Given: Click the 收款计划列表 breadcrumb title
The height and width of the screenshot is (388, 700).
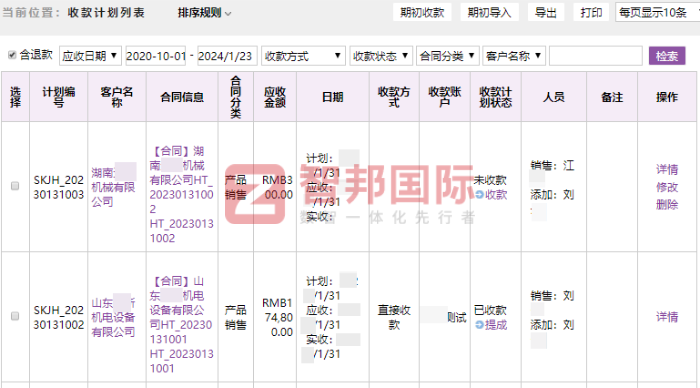Looking at the screenshot, I should (106, 13).
